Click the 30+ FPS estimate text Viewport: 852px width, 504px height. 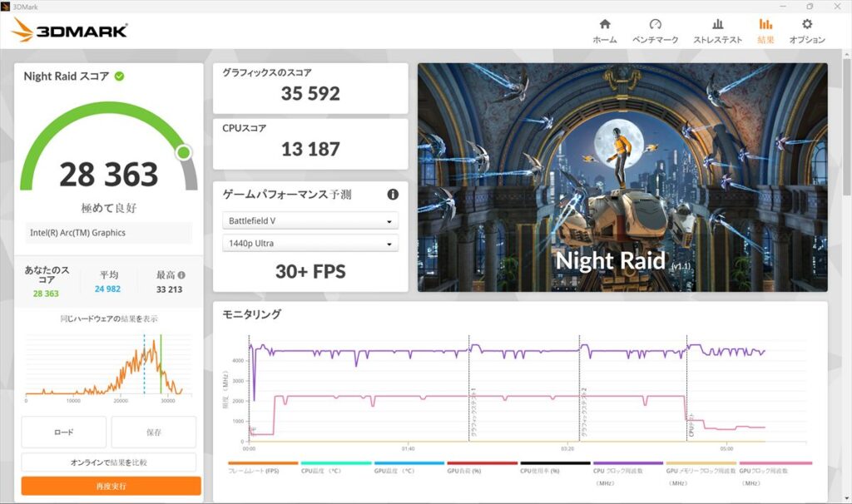click(310, 271)
